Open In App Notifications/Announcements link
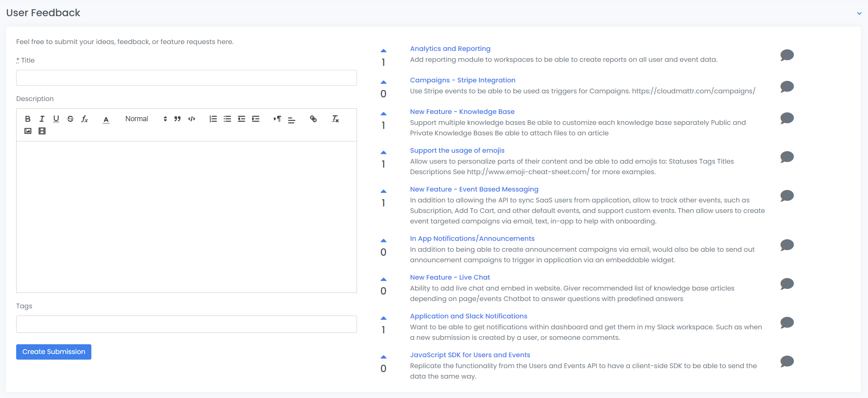868x398 pixels. 472,238
